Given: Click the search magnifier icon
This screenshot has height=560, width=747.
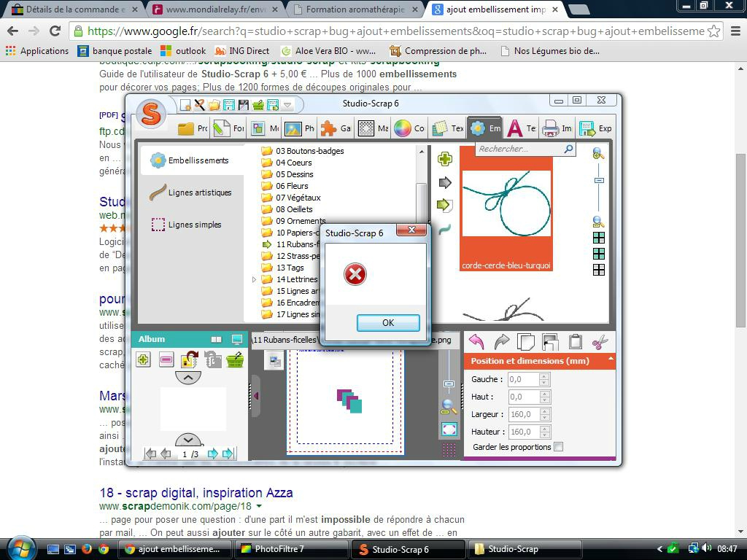Looking at the screenshot, I should pos(568,149).
